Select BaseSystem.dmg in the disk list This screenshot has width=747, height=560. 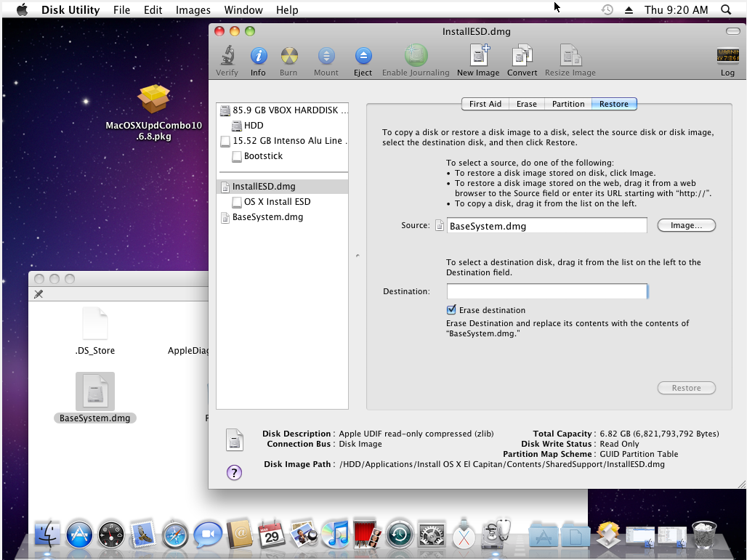click(x=267, y=217)
